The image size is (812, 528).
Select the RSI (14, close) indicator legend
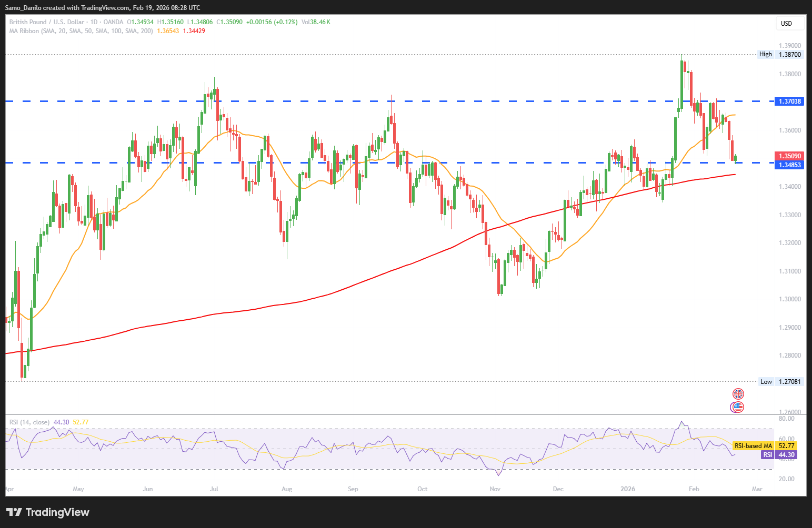point(29,422)
